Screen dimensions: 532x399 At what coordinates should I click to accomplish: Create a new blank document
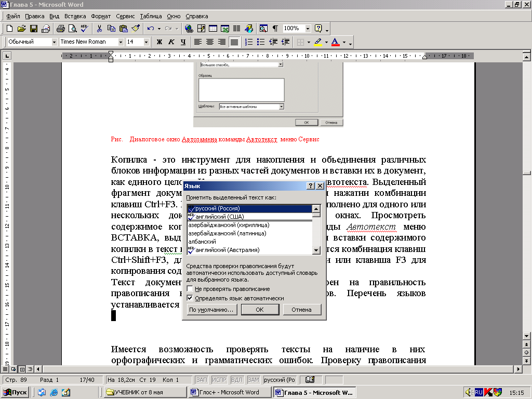9,29
